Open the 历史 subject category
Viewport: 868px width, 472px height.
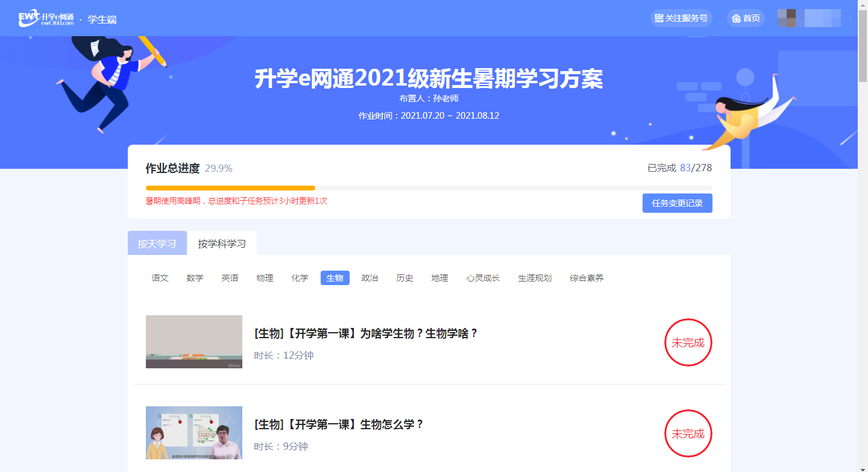[x=404, y=278]
